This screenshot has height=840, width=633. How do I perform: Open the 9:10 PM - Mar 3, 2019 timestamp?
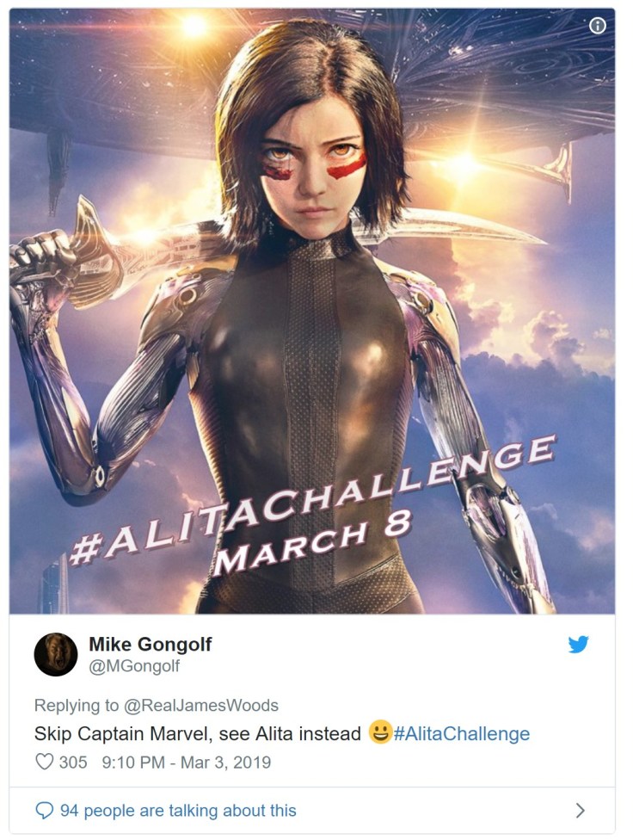click(x=187, y=763)
